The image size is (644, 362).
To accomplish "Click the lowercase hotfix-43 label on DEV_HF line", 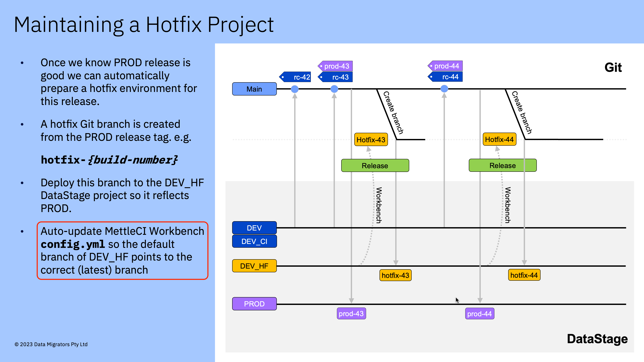I will tap(395, 275).
